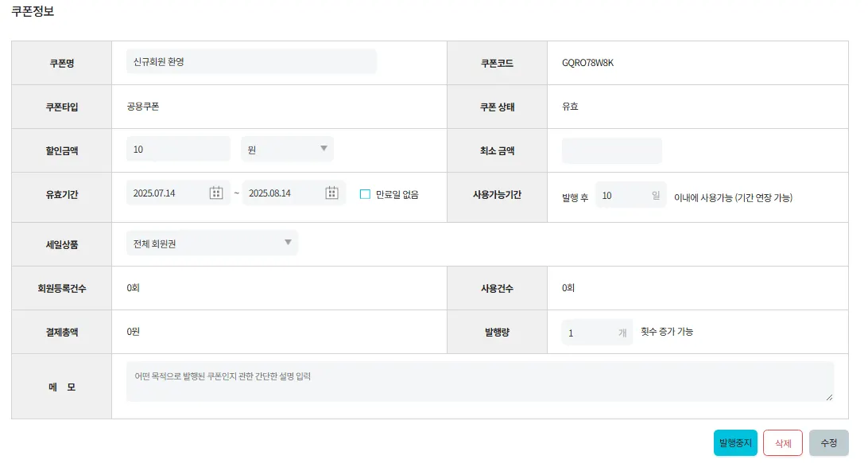Grab the memo textarea resize handle

click(830, 397)
